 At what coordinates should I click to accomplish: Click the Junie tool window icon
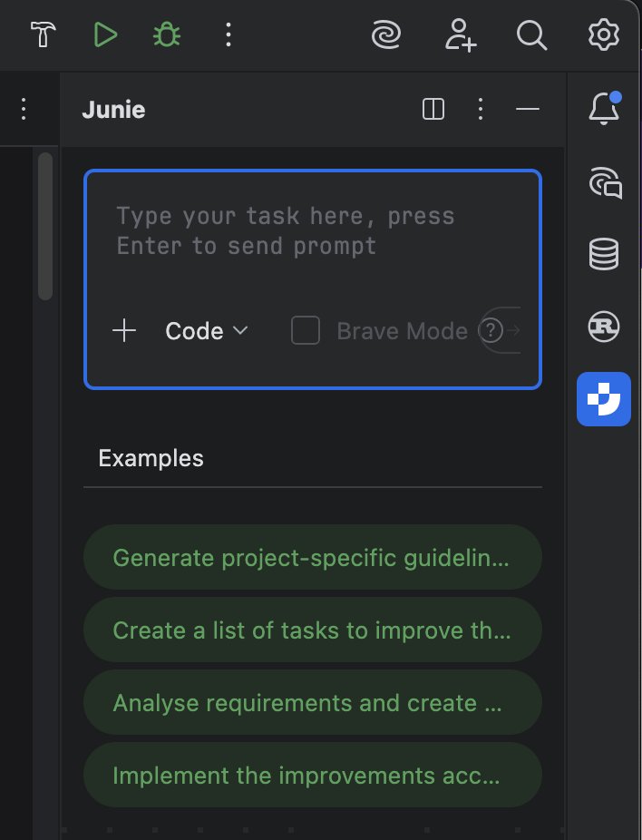pos(604,399)
